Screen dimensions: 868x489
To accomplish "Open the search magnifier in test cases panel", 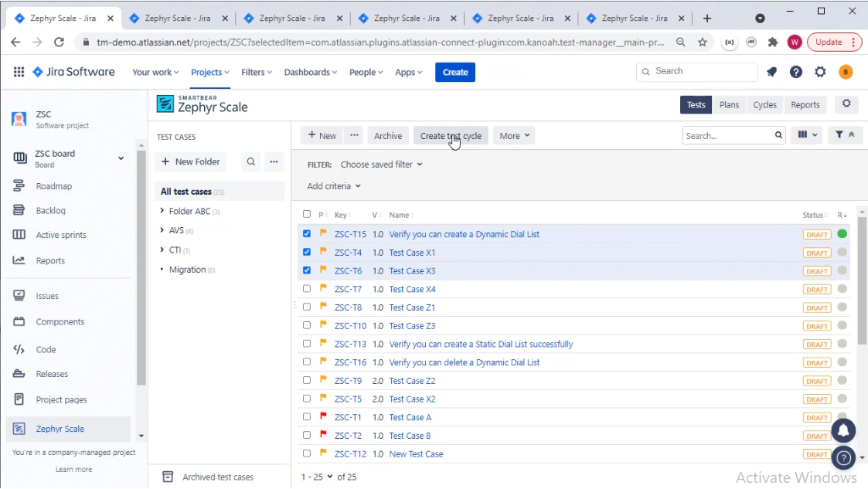I will 251,161.
